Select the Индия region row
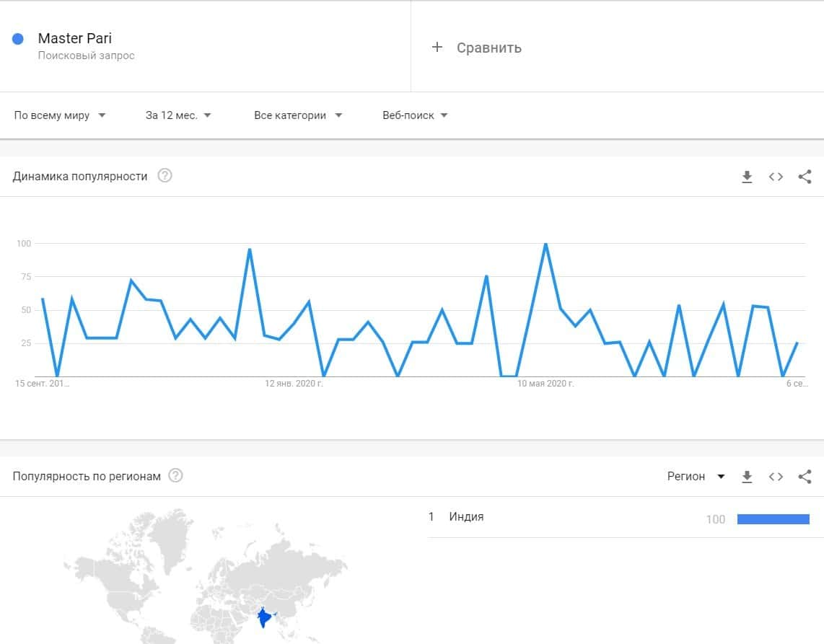 tap(466, 517)
